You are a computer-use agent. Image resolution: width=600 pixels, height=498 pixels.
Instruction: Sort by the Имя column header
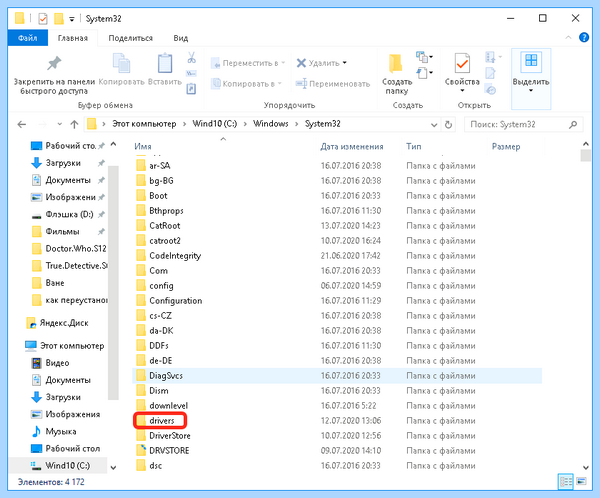[142, 147]
